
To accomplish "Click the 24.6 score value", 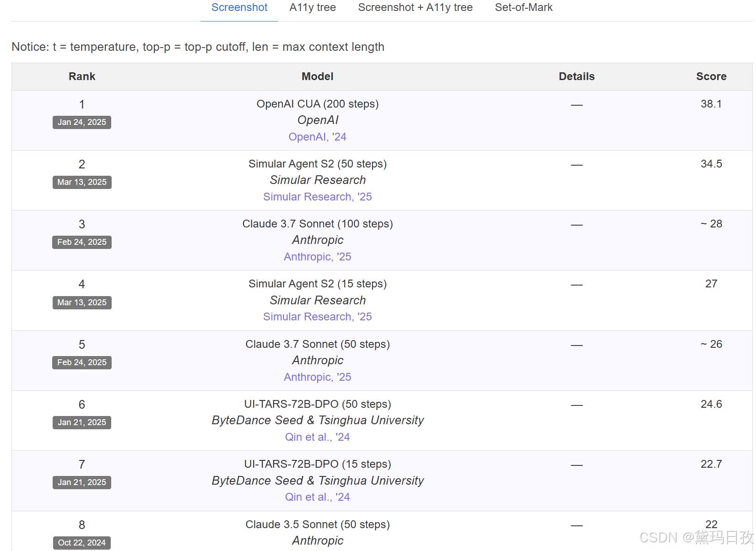I will tap(711, 404).
